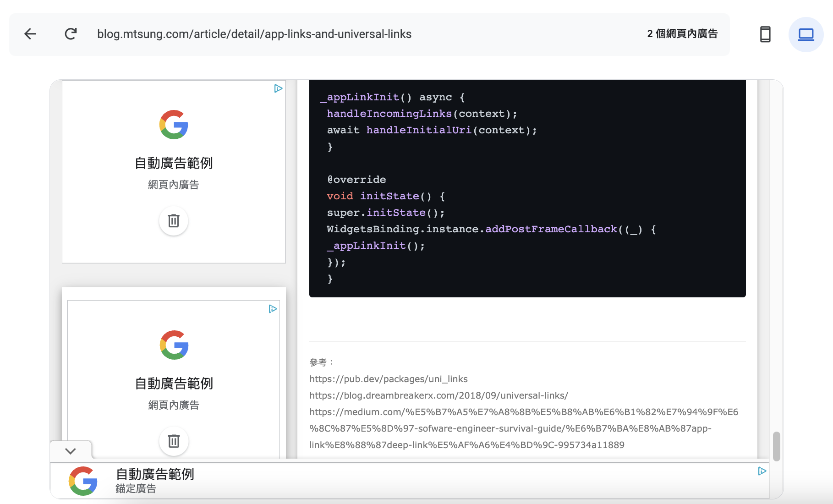Viewport: 833px width, 504px height.
Task: Click the Google logo in anchor ad
Action: [x=83, y=481]
